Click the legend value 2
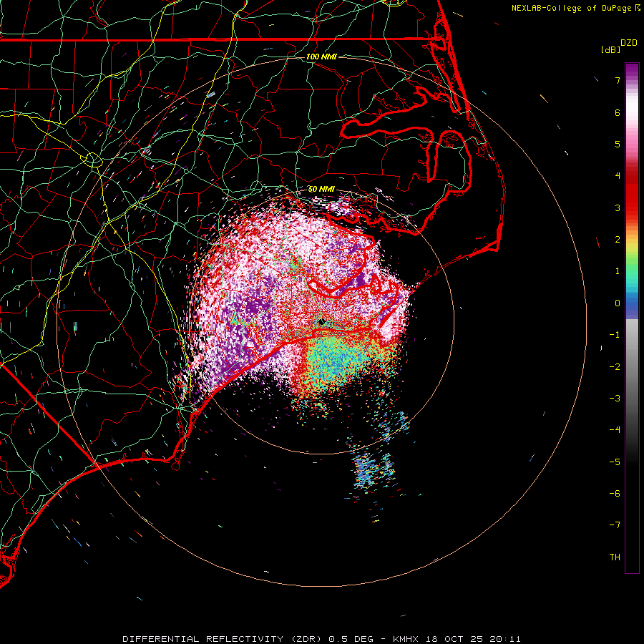The width and height of the screenshot is (644, 644). click(x=618, y=240)
